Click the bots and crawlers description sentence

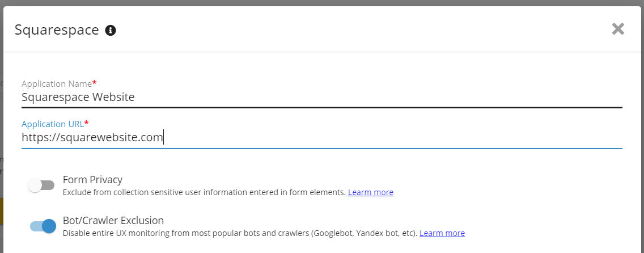pyautogui.click(x=240, y=233)
